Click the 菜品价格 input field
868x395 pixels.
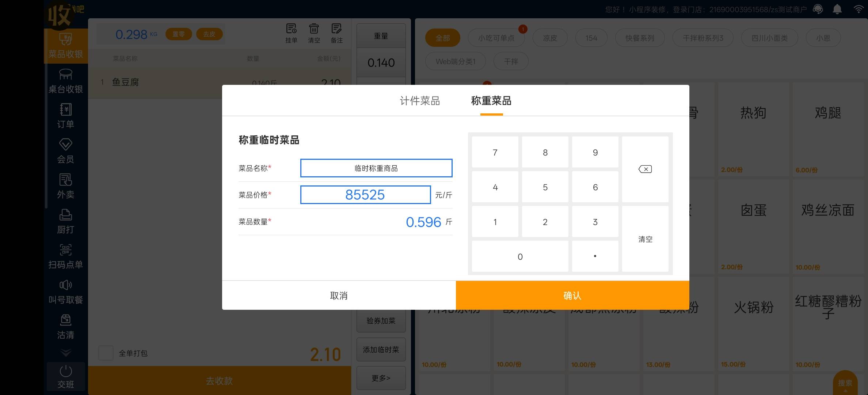365,195
